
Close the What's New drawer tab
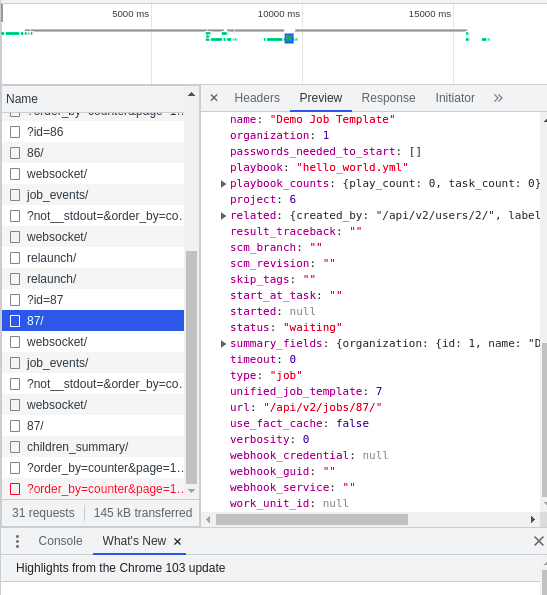[177, 541]
